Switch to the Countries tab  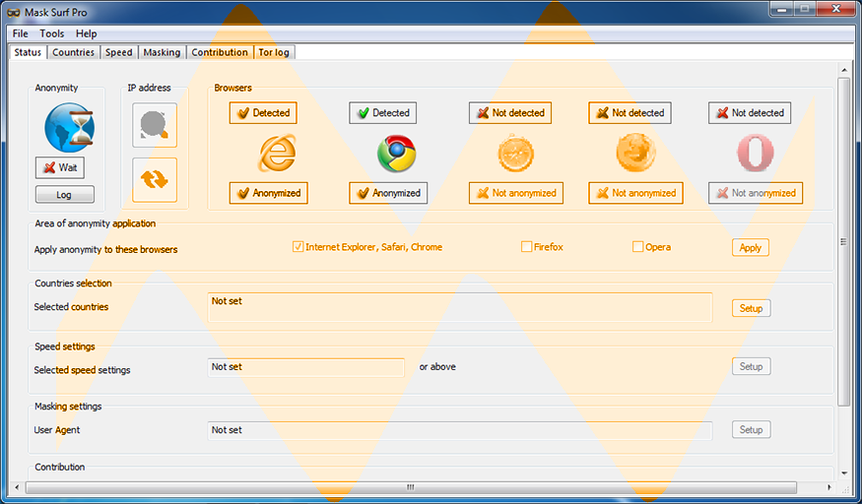click(x=73, y=52)
